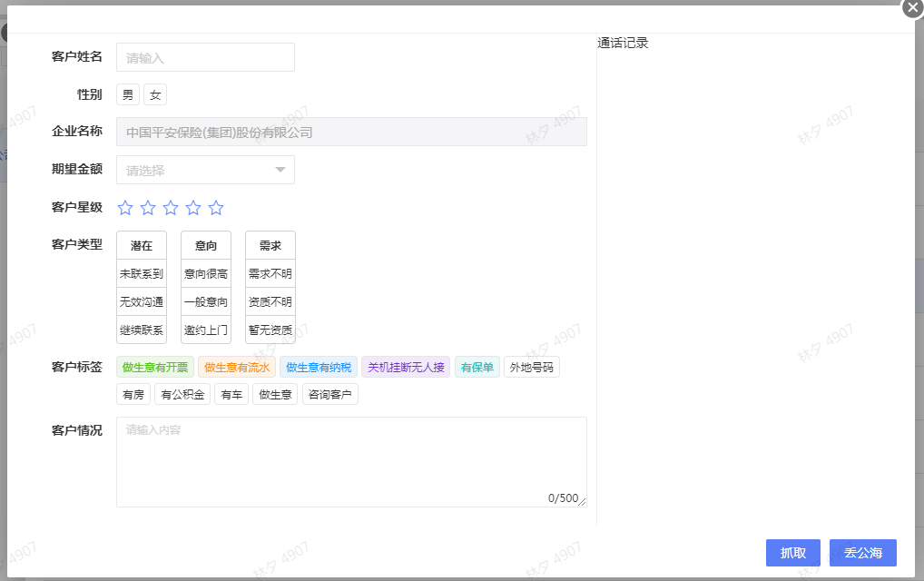Toggle the 关机挂断无人接 tag
Image resolution: width=924 pixels, height=581 pixels.
(x=406, y=367)
